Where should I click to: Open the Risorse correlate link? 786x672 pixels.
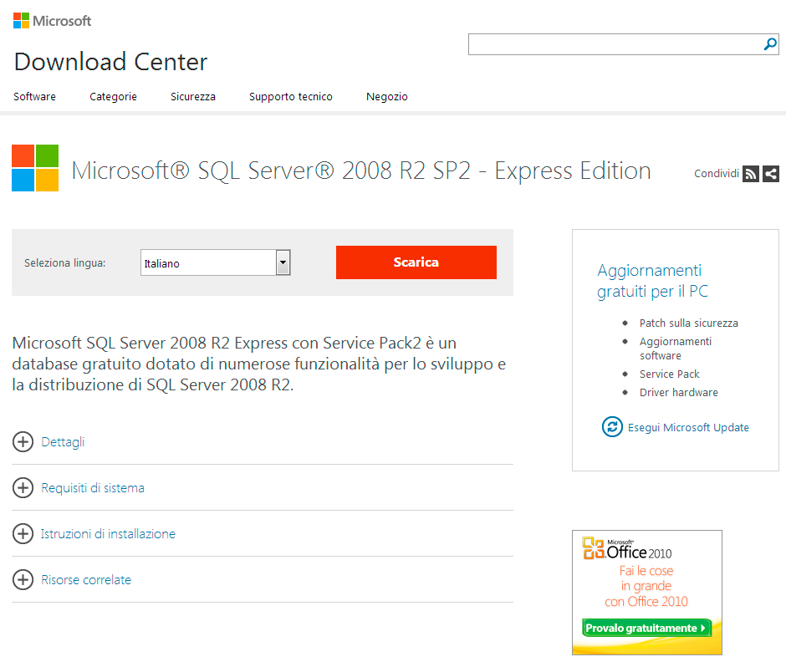(x=86, y=580)
